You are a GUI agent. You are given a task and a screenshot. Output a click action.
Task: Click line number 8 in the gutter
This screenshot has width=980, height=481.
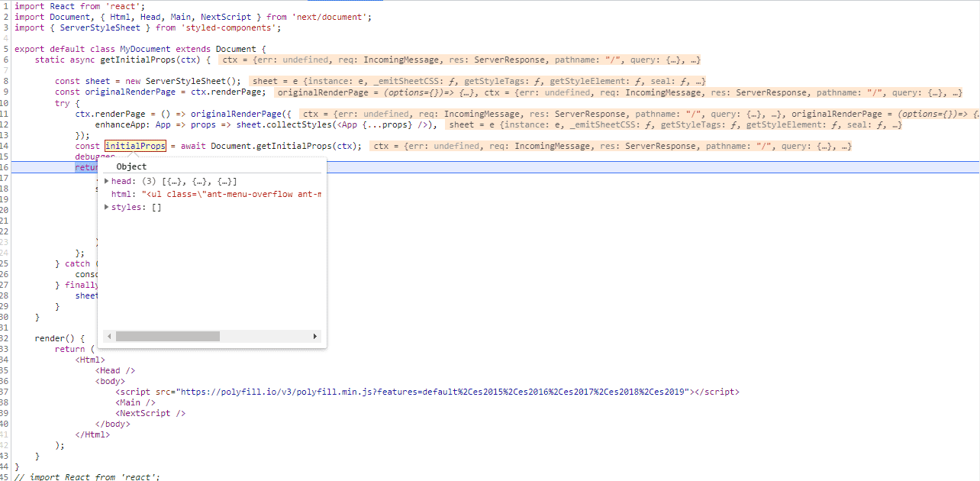tap(5, 81)
